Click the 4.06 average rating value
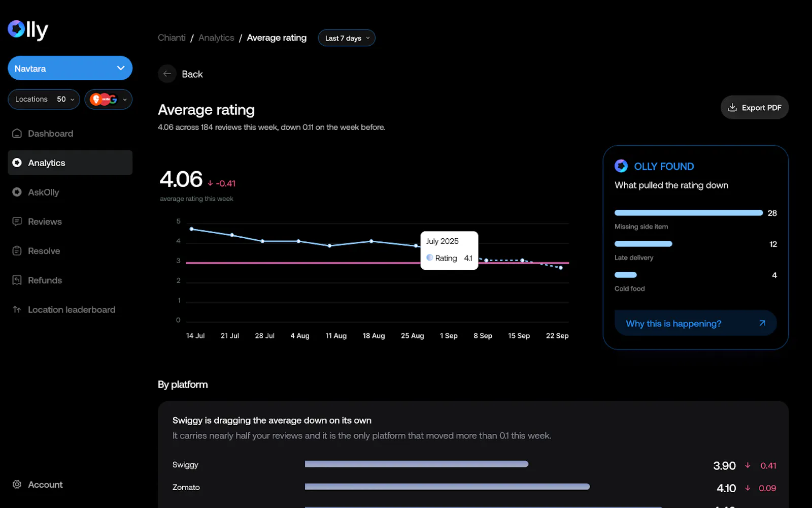Screen dimensions: 812x508 coord(181,179)
